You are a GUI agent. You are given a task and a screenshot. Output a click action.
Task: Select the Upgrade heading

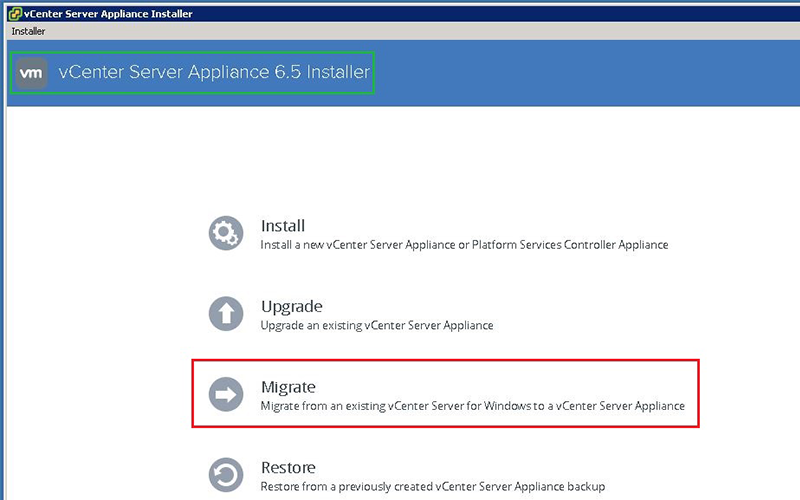291,306
